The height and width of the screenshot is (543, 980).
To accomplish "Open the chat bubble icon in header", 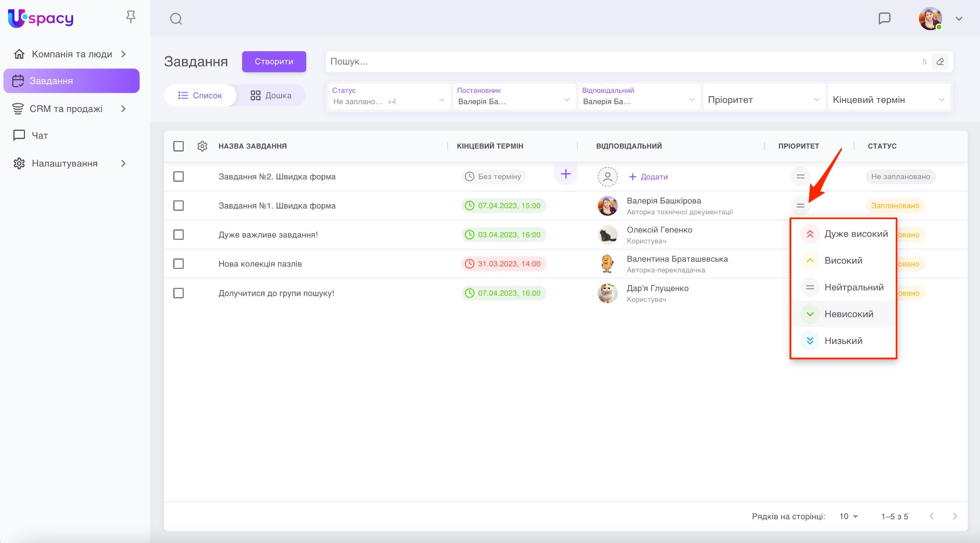I will [x=884, y=18].
